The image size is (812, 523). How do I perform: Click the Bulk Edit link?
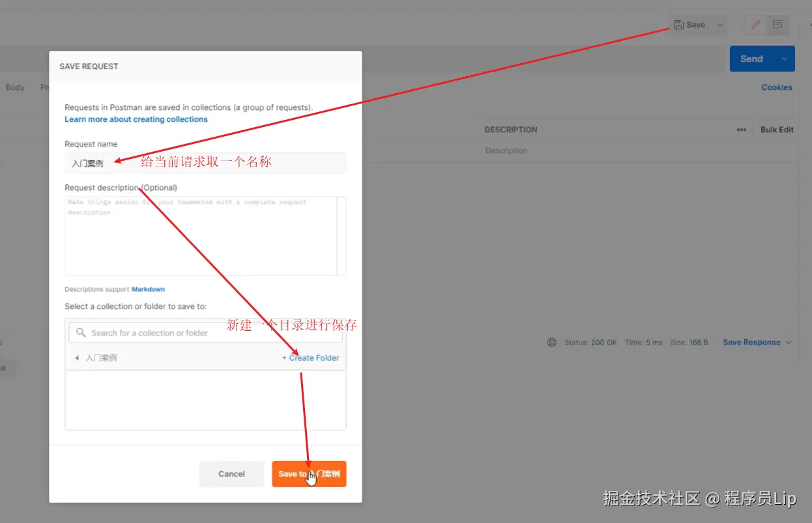coord(777,130)
